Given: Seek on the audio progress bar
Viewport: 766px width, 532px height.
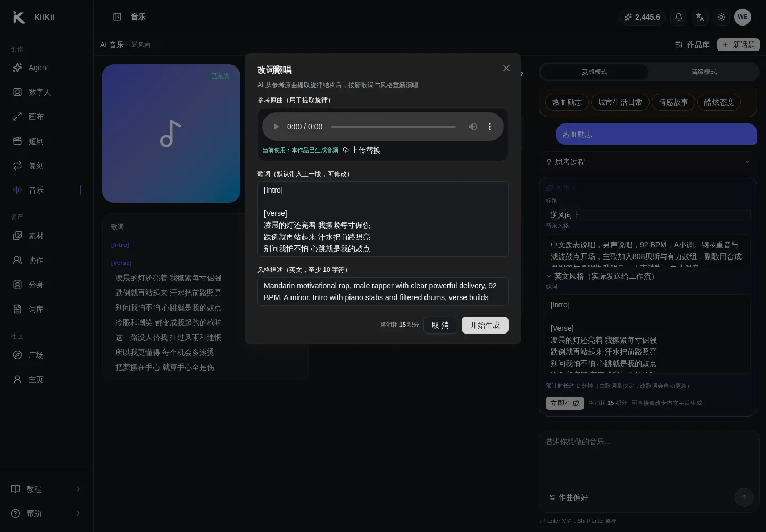Looking at the screenshot, I should coord(393,127).
